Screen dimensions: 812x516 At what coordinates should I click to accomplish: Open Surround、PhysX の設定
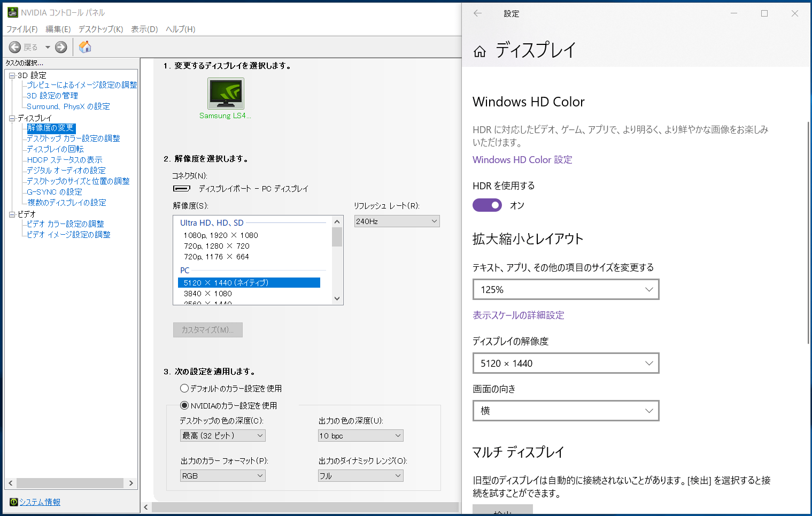(x=68, y=106)
